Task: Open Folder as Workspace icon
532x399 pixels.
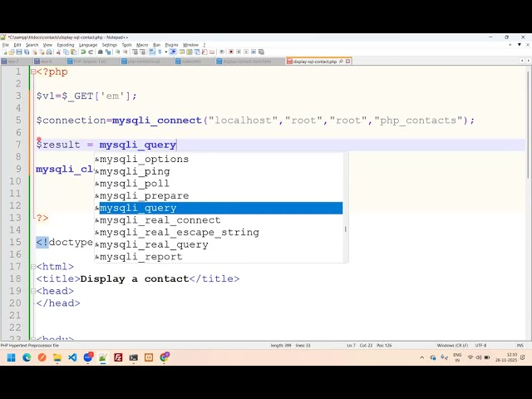Action: (x=212, y=52)
